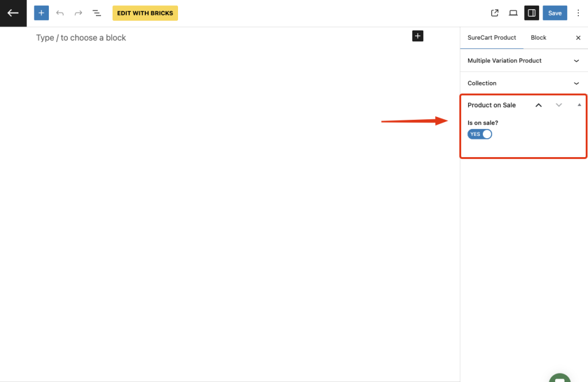Open the laptop preview device options
Viewport: 588px width, 382px height.
[513, 13]
